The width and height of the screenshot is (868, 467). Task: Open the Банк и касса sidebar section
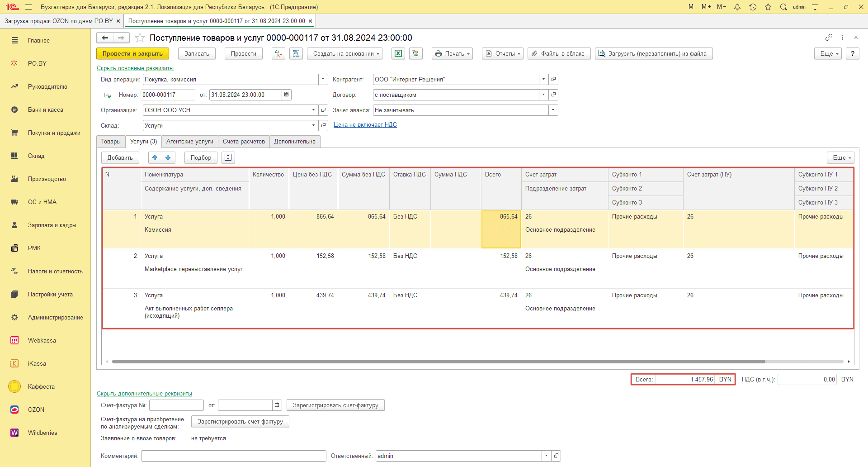point(45,110)
